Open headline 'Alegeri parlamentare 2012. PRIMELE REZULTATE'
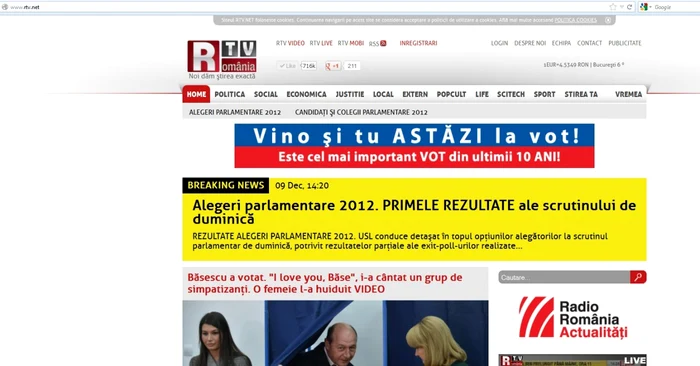Viewport: 700px width, 366px height. coord(414,212)
